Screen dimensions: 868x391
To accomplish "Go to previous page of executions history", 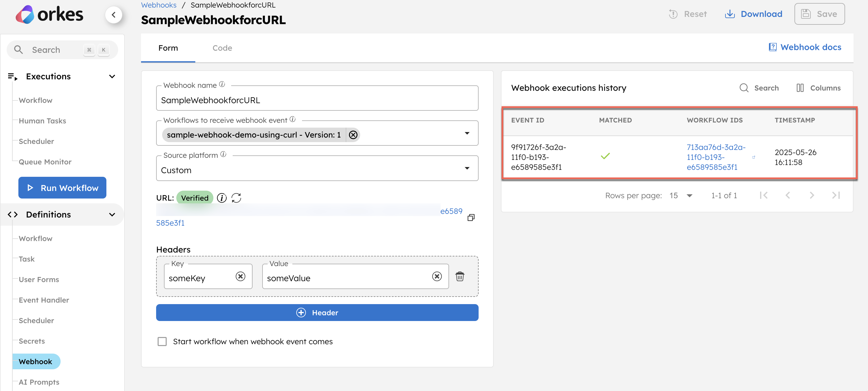I will coord(788,195).
